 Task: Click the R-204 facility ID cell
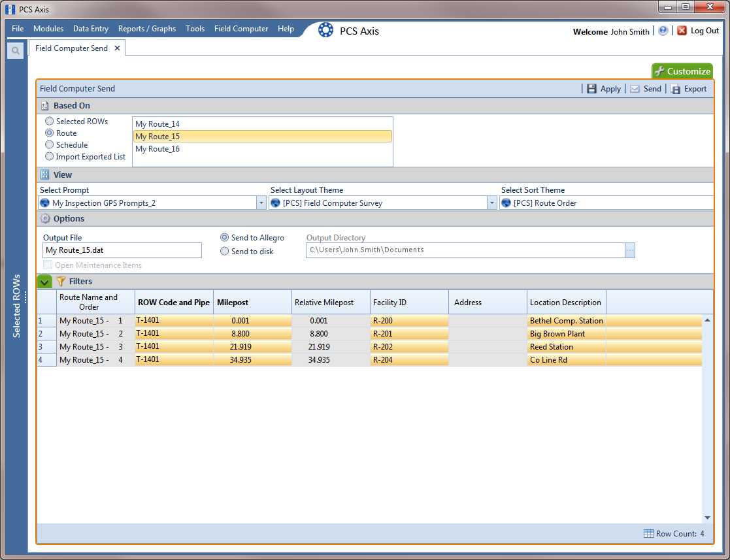pos(409,360)
